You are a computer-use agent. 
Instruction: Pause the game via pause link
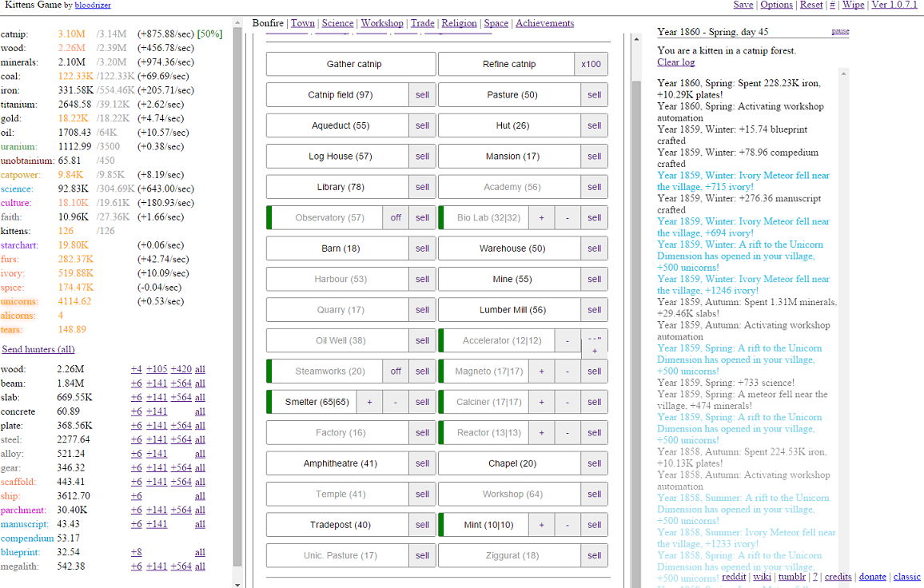(840, 31)
